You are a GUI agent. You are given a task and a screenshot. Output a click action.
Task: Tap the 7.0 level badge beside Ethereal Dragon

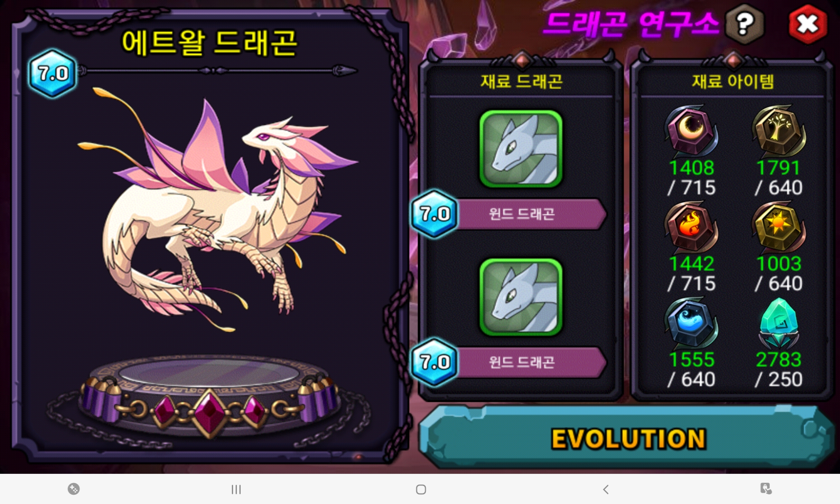(x=53, y=73)
